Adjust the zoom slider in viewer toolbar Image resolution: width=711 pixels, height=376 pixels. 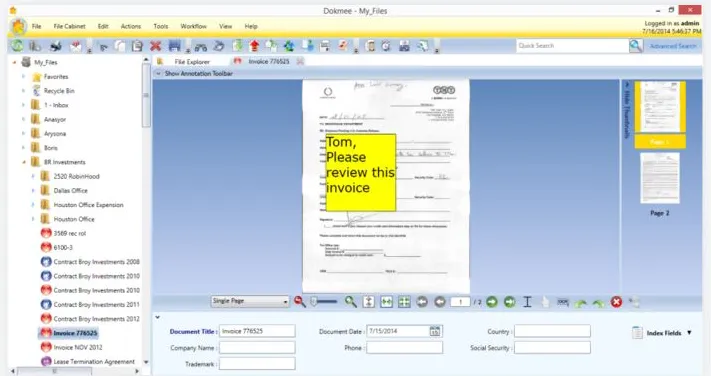(x=324, y=302)
